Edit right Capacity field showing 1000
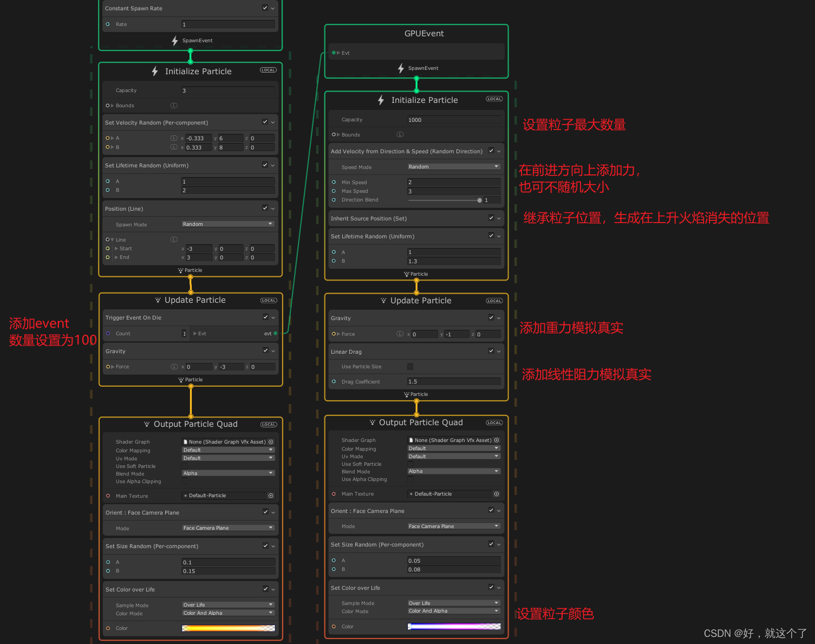Screen dimensions: 815x644 pos(454,120)
